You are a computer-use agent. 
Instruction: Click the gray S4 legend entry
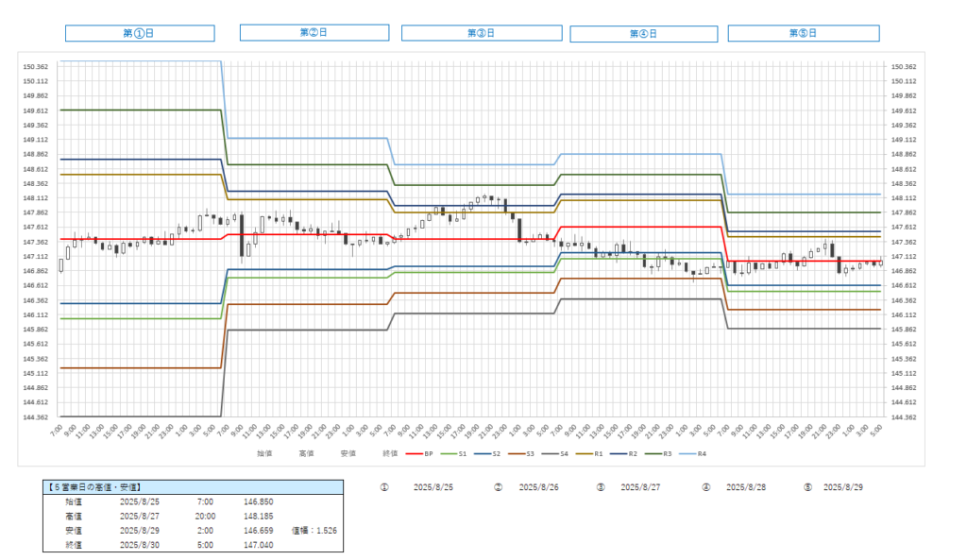coord(558,453)
